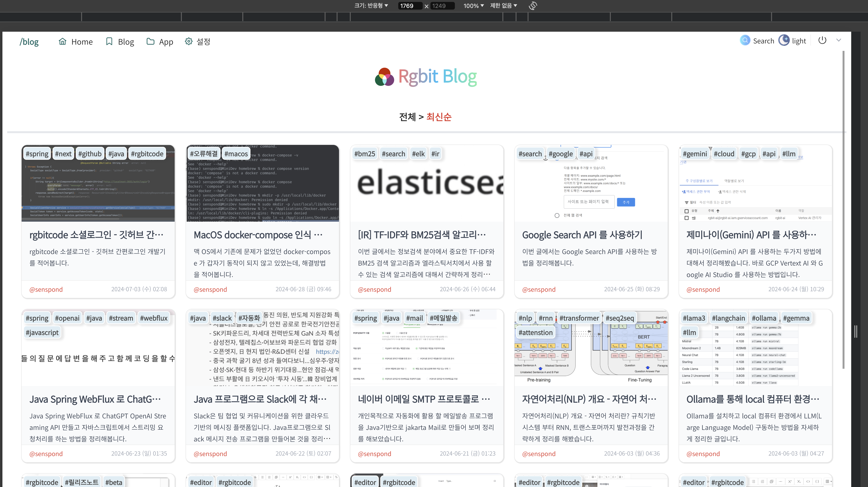868x487 pixels.
Task: Open post titled 제미나이(Gemini) API 를 사용하
Action: (751, 235)
